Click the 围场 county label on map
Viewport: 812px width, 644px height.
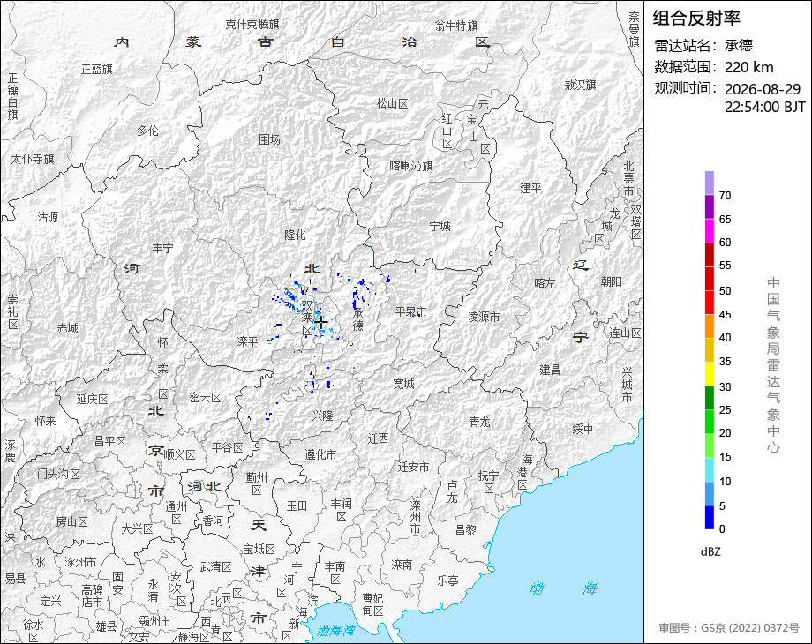270,139
